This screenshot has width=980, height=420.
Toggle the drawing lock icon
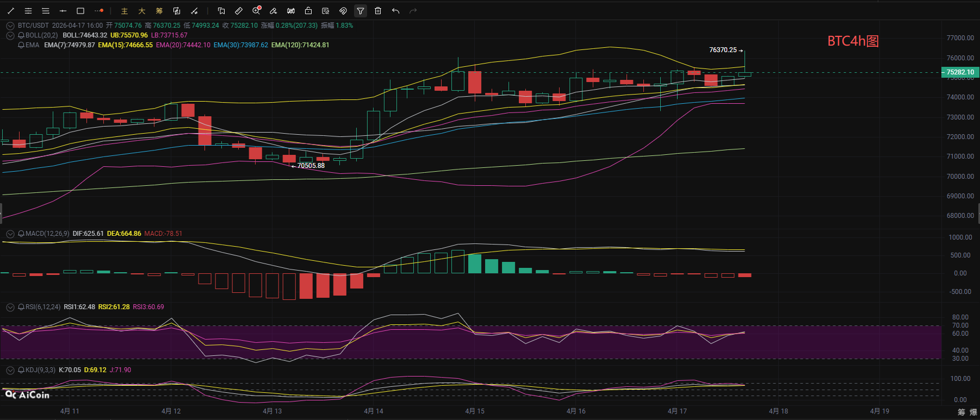[308, 11]
